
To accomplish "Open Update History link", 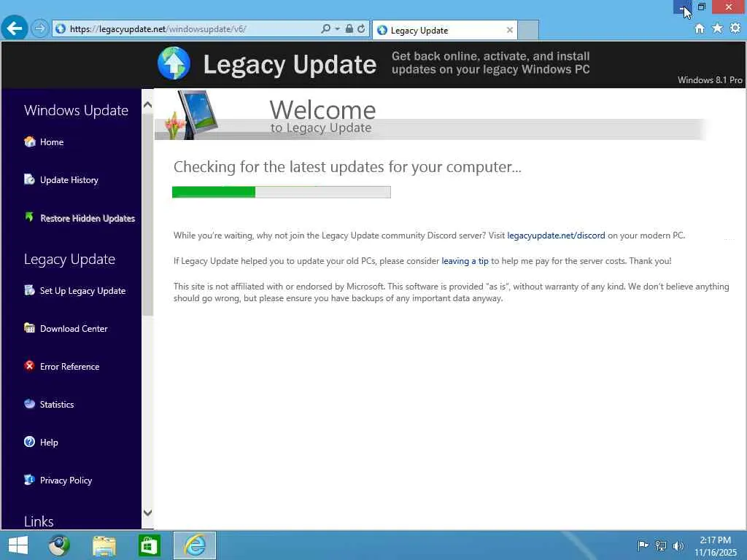I will (69, 180).
